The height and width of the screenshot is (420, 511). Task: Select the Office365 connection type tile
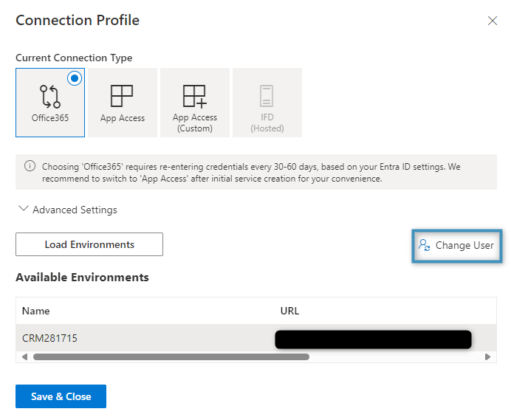50,103
